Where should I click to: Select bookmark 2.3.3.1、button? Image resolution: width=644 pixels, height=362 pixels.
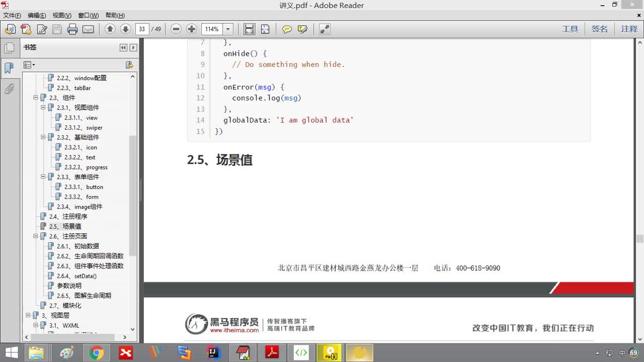pyautogui.click(x=84, y=187)
